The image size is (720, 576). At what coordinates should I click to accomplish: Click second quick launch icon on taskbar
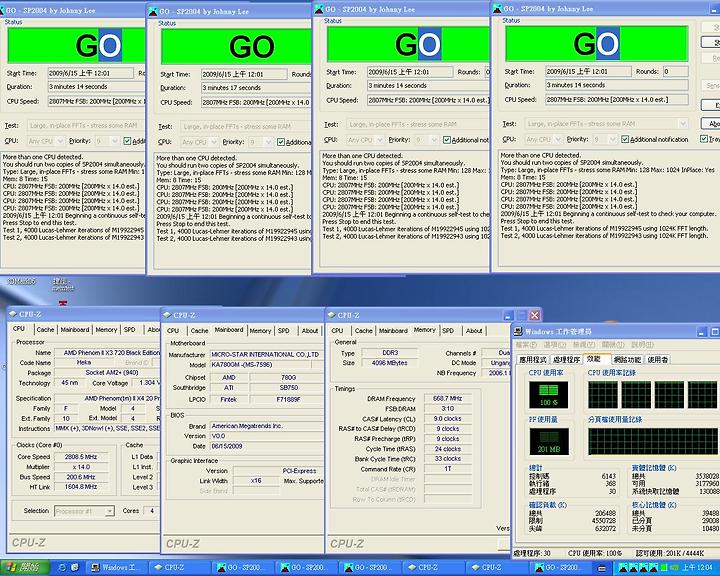pyautogui.click(x=74, y=568)
